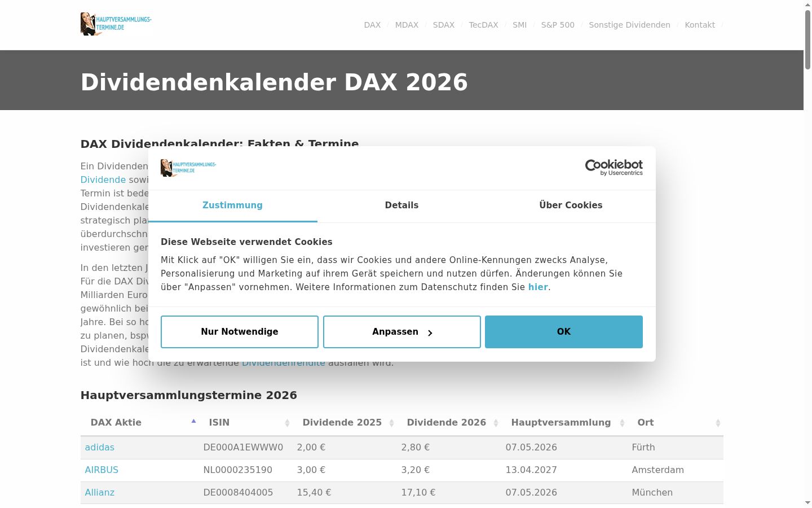Select the Zustimmung tab
812x508 pixels.
(x=232, y=205)
